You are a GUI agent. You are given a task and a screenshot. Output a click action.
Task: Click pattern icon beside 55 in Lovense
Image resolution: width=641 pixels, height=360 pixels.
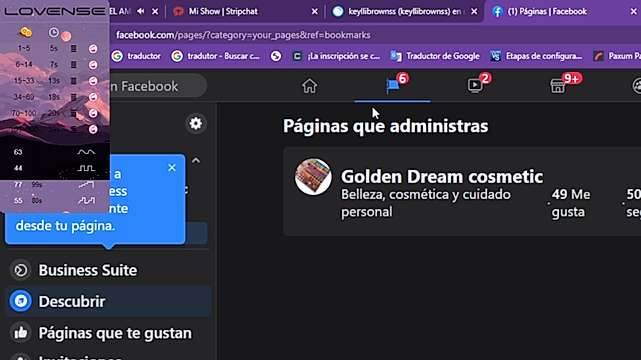(86, 201)
